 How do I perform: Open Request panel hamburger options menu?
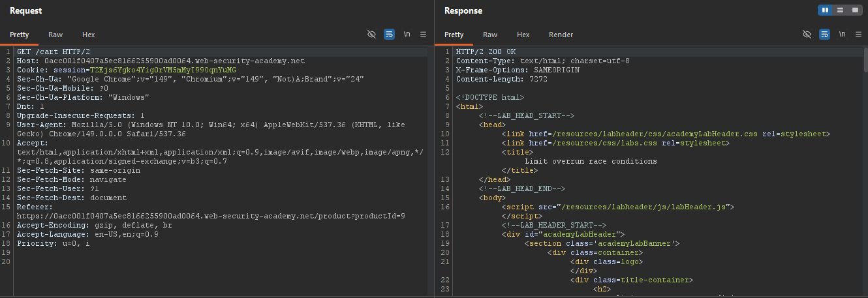423,35
